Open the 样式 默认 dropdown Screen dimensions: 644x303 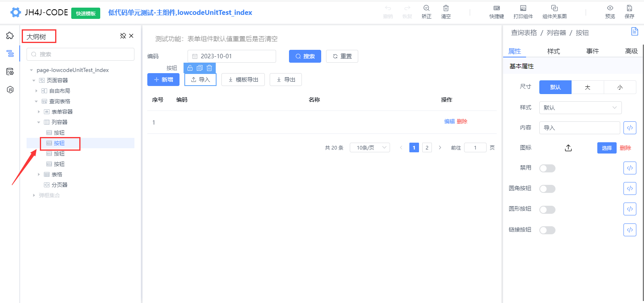click(x=580, y=108)
